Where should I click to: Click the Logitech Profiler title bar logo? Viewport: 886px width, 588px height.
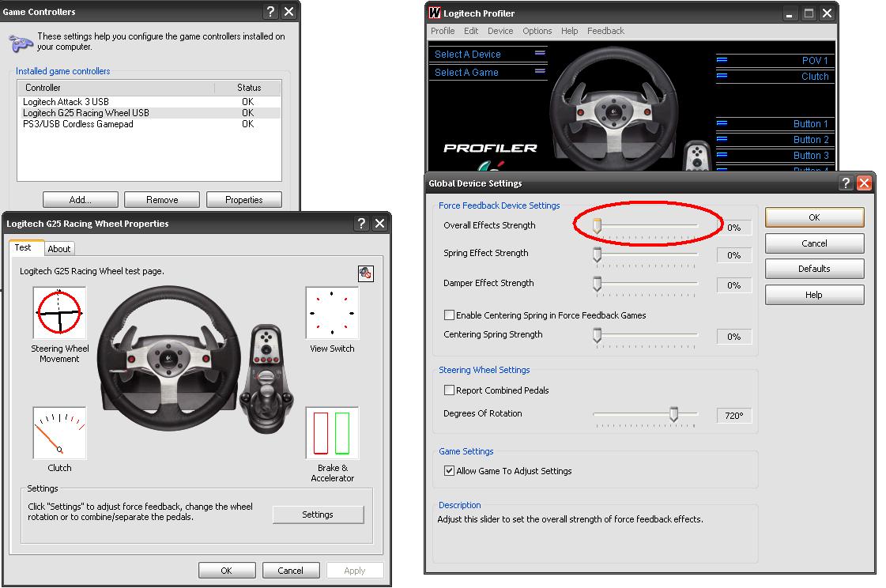click(435, 13)
